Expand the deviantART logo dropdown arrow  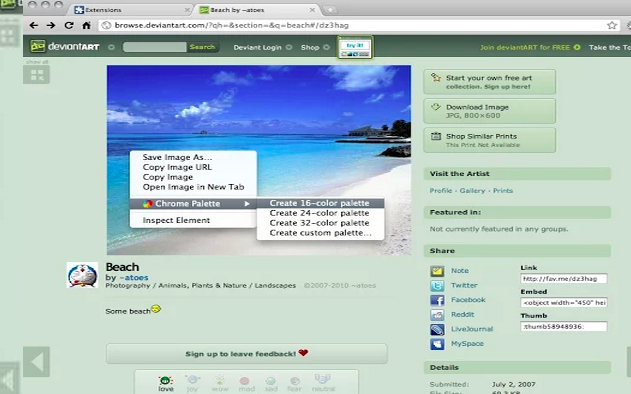pos(111,47)
